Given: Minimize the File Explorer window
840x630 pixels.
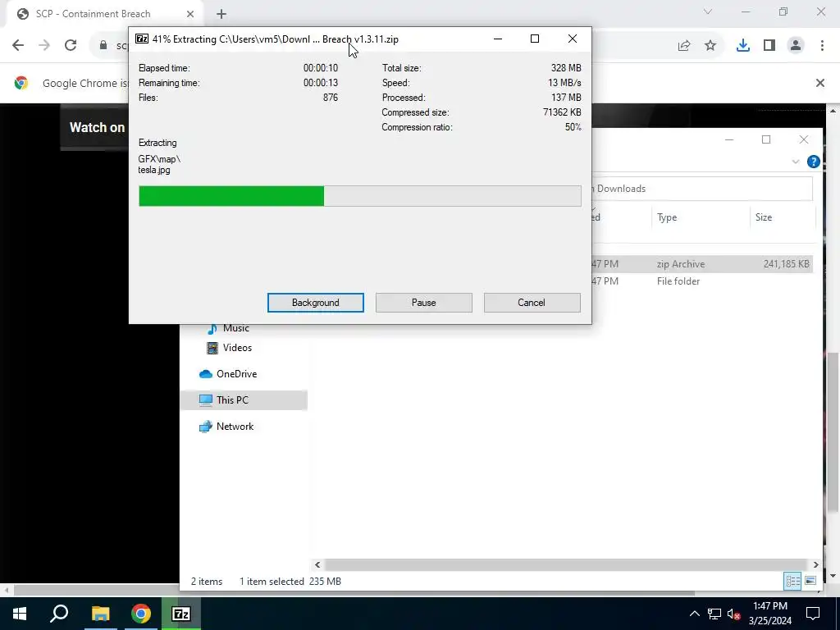Looking at the screenshot, I should pyautogui.click(x=729, y=139).
